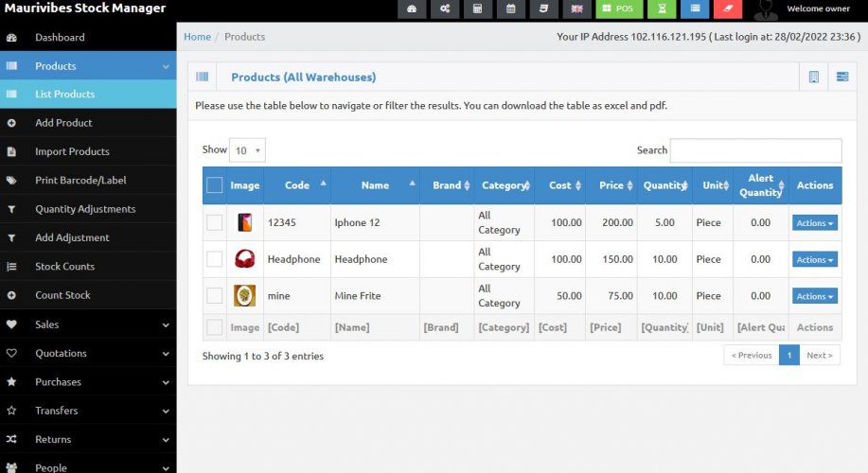
Task: Sort table by Name column
Action: coord(376,185)
